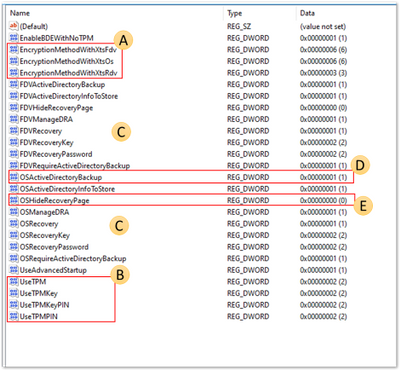400x370 pixels.
Task: Click the icon beside FDVRecoveryKey
Action: pos(14,142)
